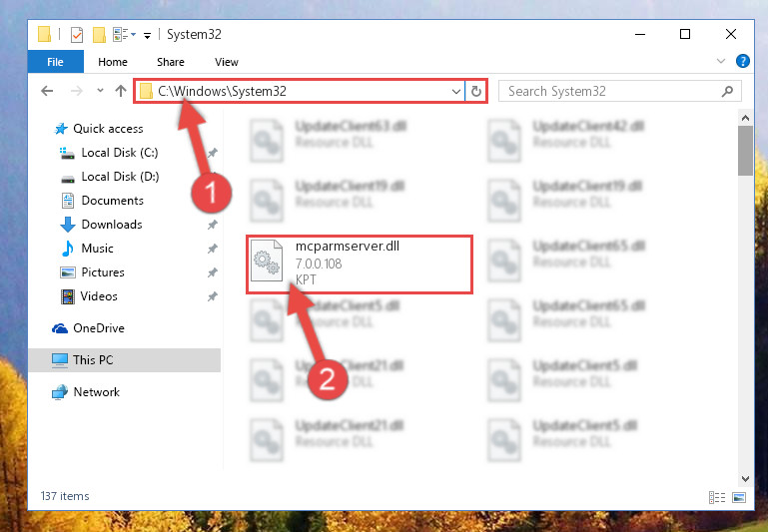
Task: Click the Properties icon in quick access toolbar
Action: (x=77, y=35)
